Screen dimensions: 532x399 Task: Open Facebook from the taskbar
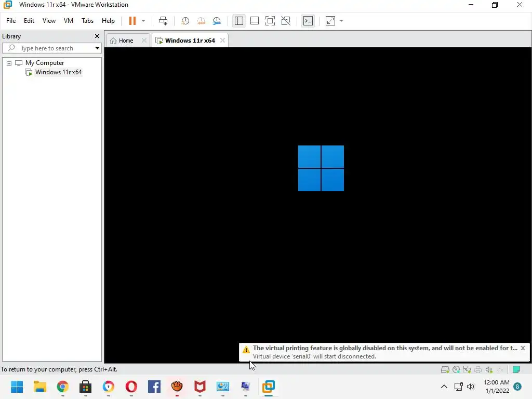(154, 387)
